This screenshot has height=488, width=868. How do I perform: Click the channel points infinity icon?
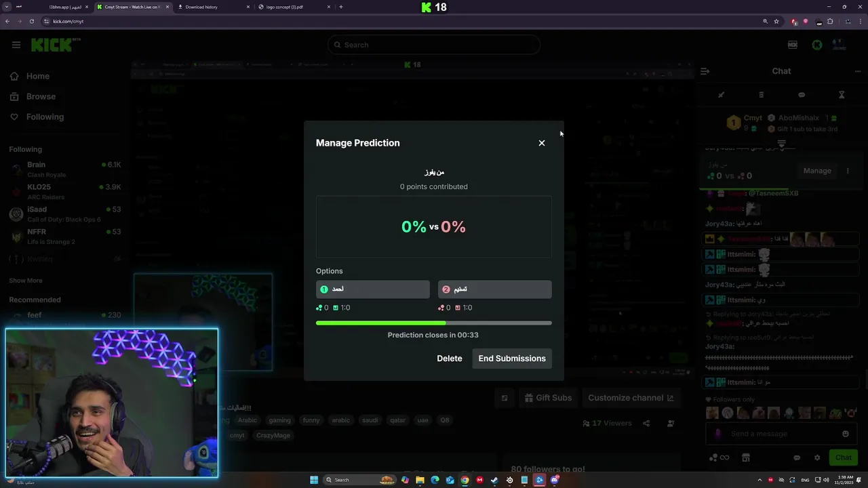719,457
